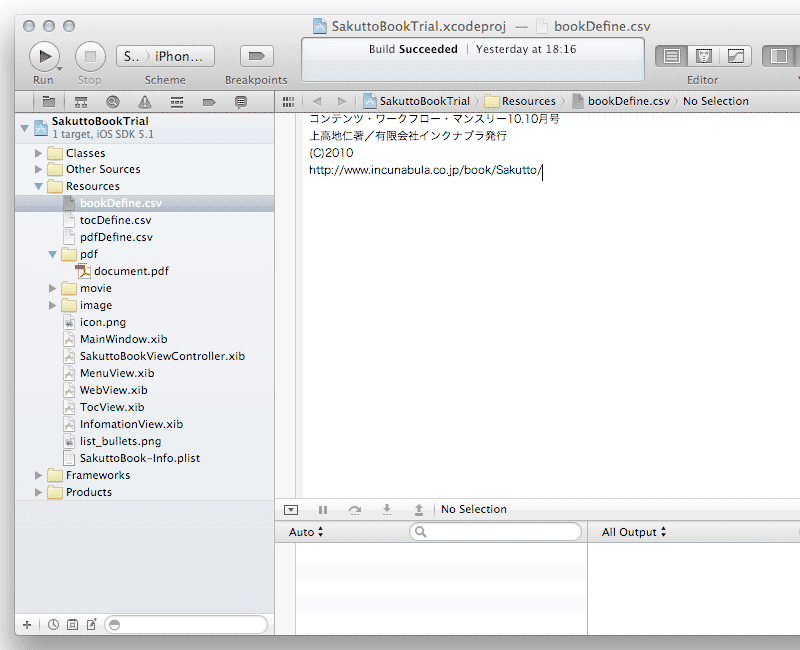Expand the movie folder

pos(53,288)
